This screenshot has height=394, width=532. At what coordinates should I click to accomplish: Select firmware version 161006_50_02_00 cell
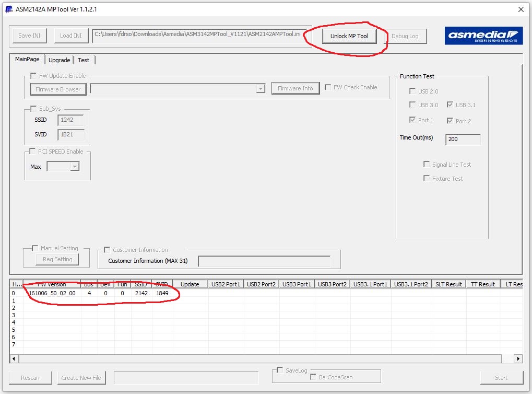52,293
